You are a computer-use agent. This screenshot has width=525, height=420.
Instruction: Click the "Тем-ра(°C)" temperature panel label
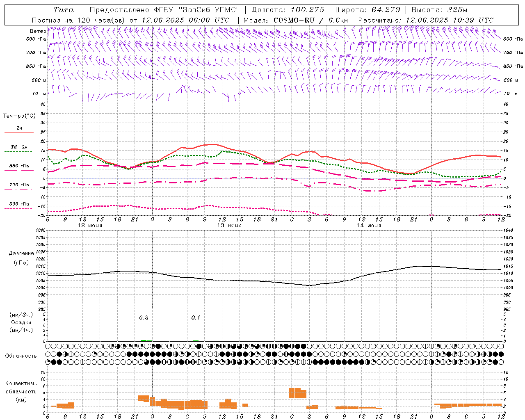point(19,116)
